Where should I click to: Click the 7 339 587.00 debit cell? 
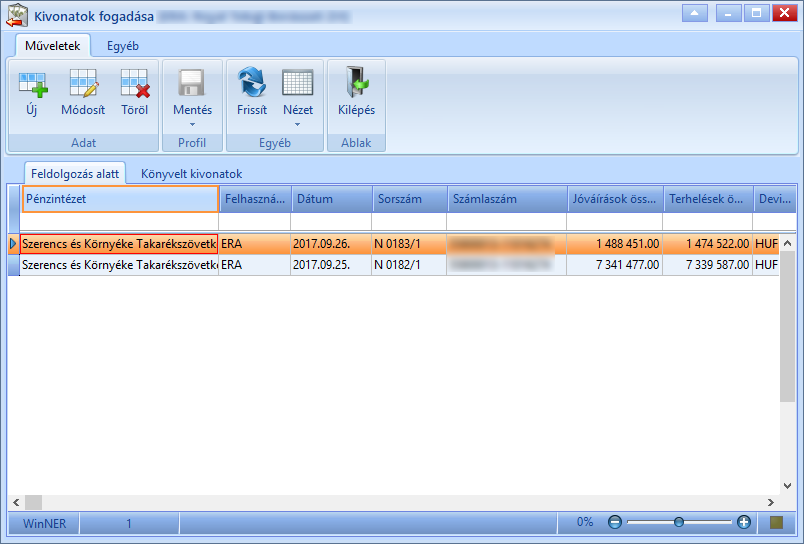(708, 265)
